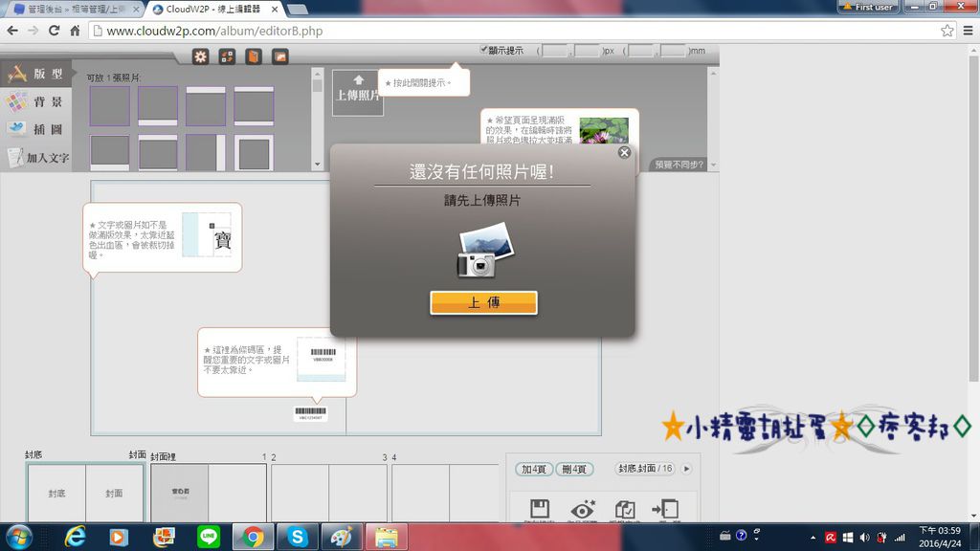Reload the page
The height and width of the screenshot is (551, 980).
pos(55,31)
